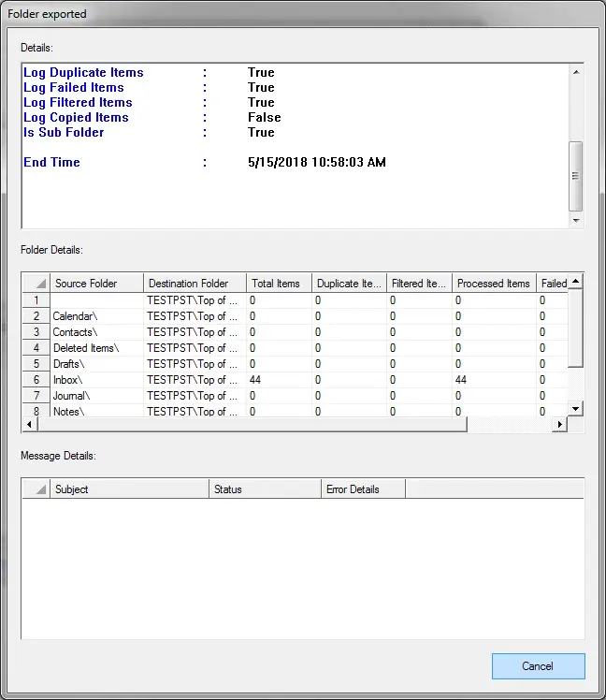Sort by Source Folder column header
This screenshot has height=700, width=606.
coord(97,284)
